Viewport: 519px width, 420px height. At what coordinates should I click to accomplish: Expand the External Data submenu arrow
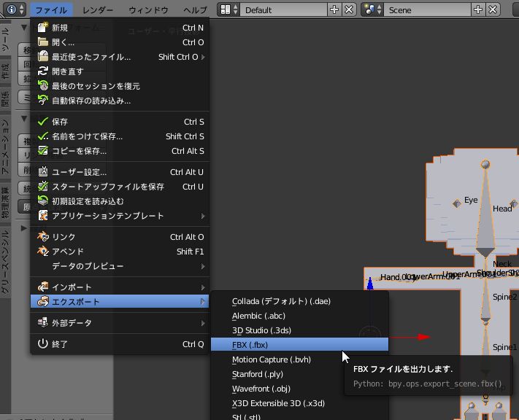click(203, 323)
